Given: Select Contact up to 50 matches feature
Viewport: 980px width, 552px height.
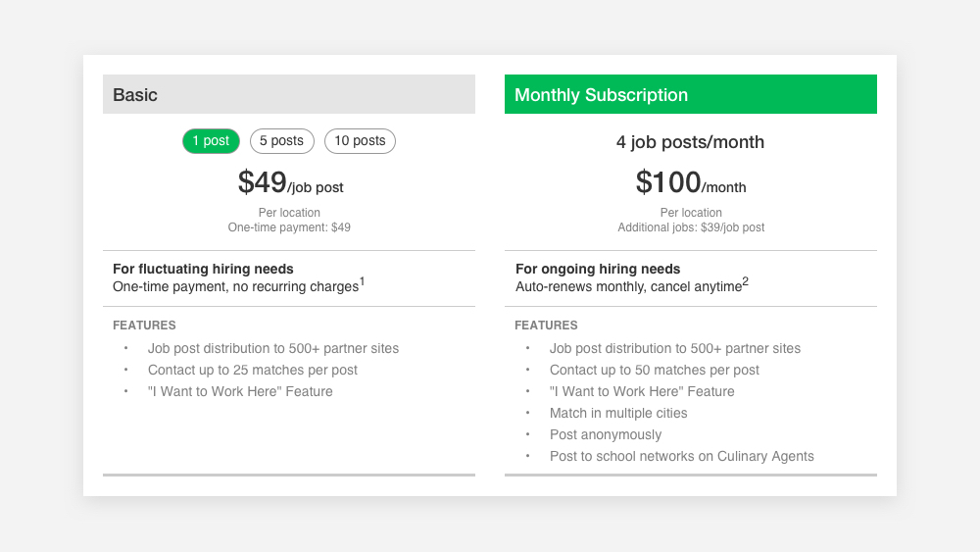Looking at the screenshot, I should (x=655, y=370).
